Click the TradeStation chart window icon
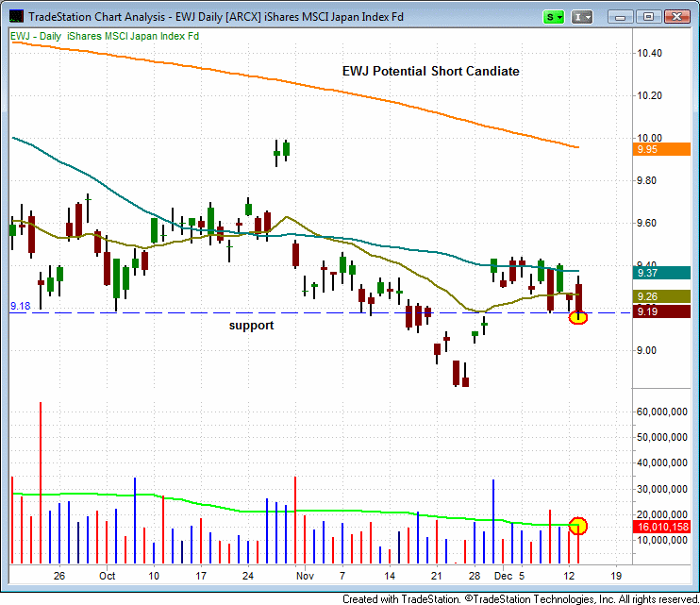Image resolution: width=700 pixels, height=605 pixels. coord(17,17)
